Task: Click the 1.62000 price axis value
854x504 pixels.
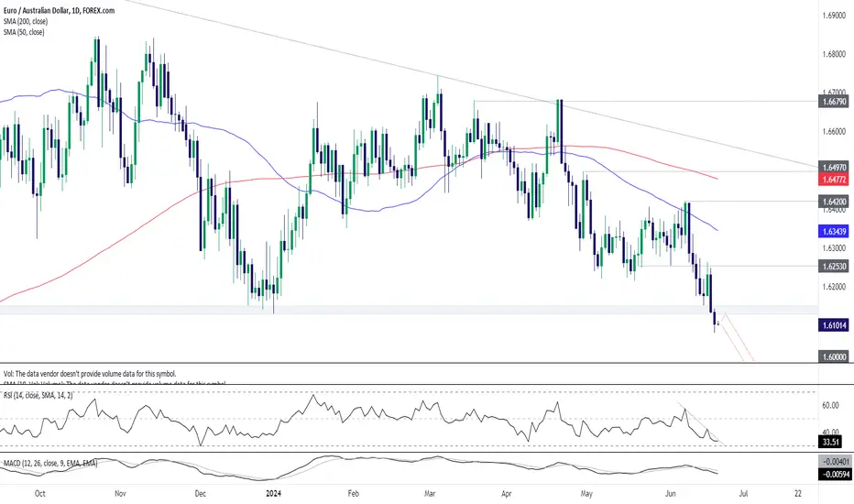Action: (834, 286)
